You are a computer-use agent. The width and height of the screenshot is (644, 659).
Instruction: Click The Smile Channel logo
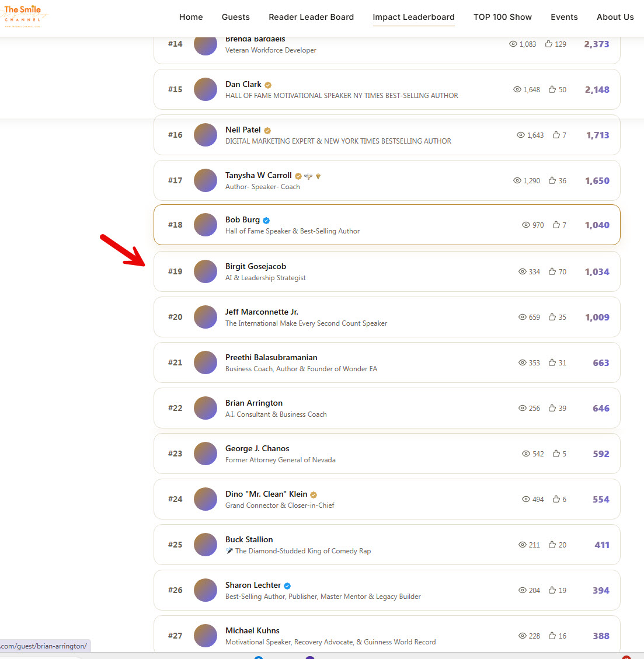pyautogui.click(x=25, y=16)
